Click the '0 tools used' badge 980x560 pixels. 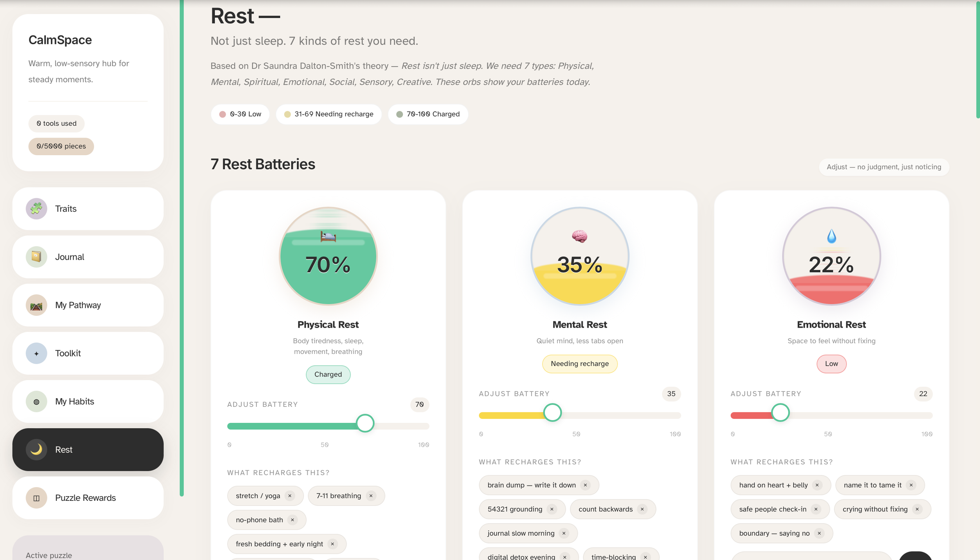point(56,123)
